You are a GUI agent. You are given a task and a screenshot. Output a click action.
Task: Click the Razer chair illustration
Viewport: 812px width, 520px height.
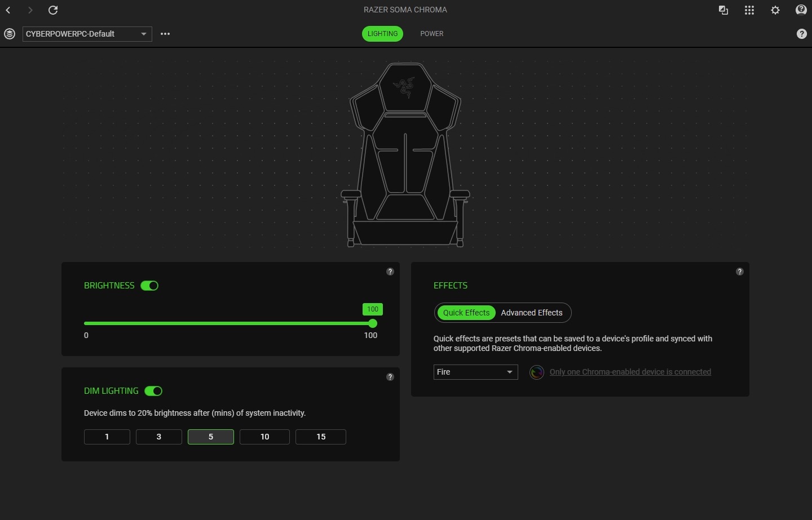coord(405,155)
